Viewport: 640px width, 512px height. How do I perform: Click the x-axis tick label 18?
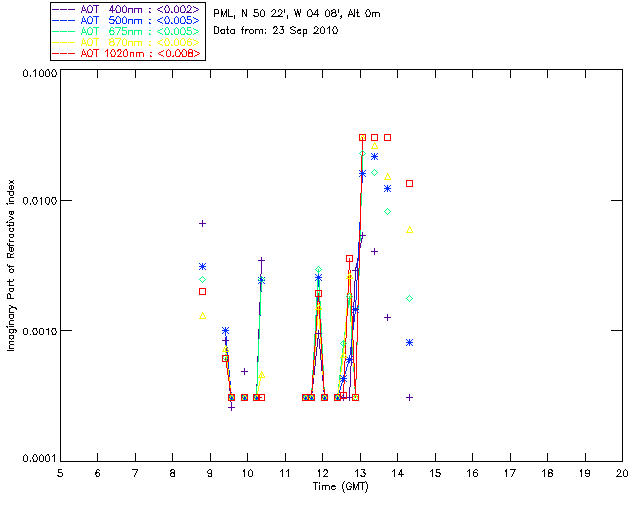tap(547, 473)
